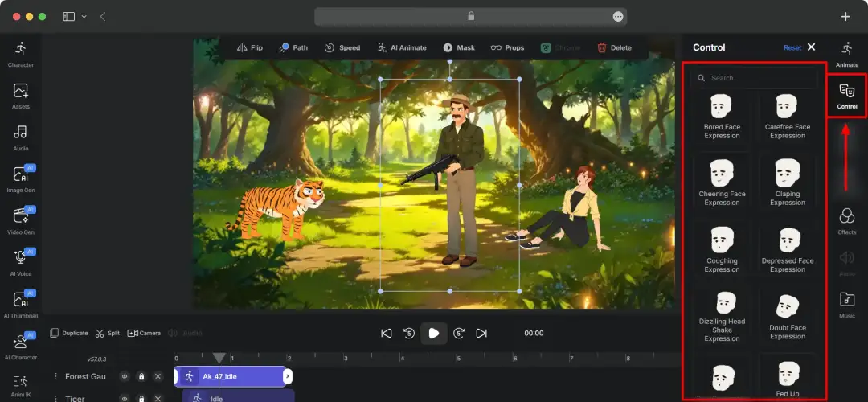Image resolution: width=868 pixels, height=402 pixels.
Task: Go back in the browser
Action: [102, 17]
